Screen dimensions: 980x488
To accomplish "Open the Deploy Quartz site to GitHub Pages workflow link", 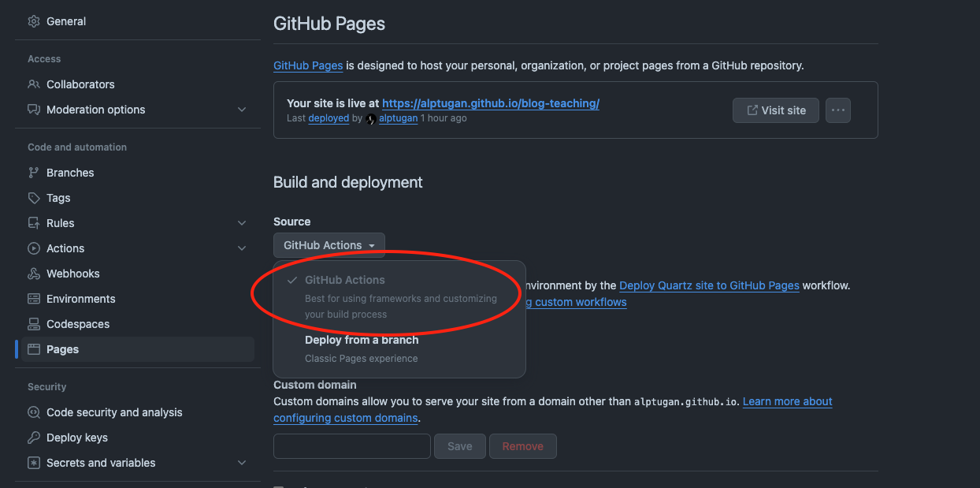I will [709, 285].
